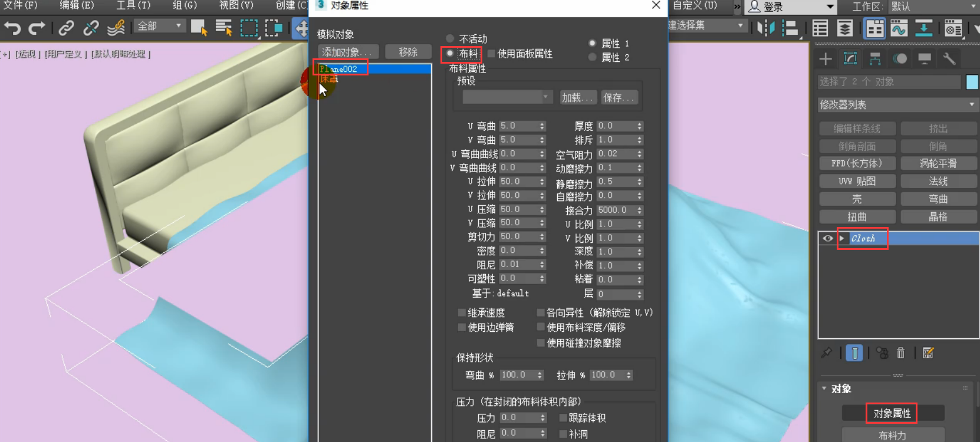980x442 pixels.
Task: Click the Pin Stack icon
Action: pyautogui.click(x=826, y=353)
